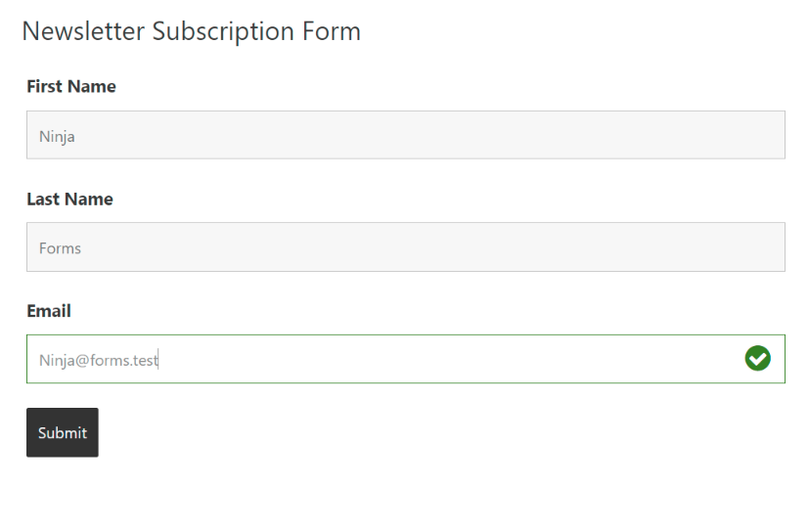809x532 pixels.
Task: Click the "Forms" text in Last Name
Action: [60, 248]
